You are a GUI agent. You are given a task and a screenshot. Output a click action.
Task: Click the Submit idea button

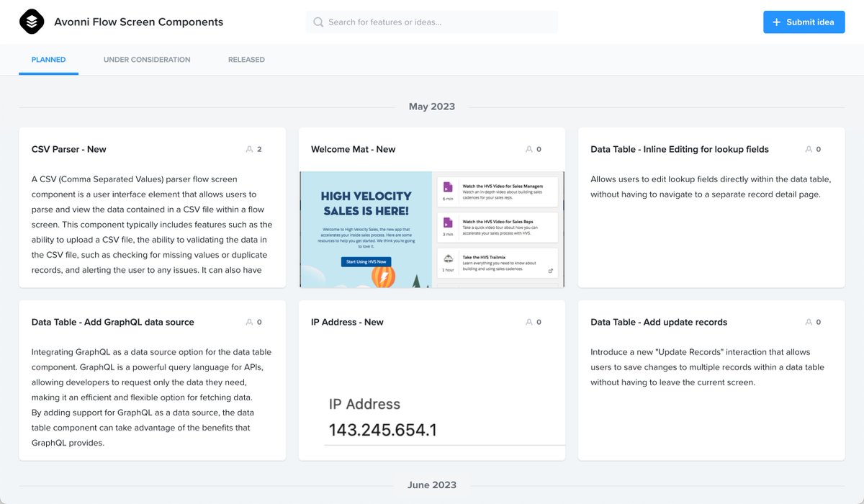804,22
